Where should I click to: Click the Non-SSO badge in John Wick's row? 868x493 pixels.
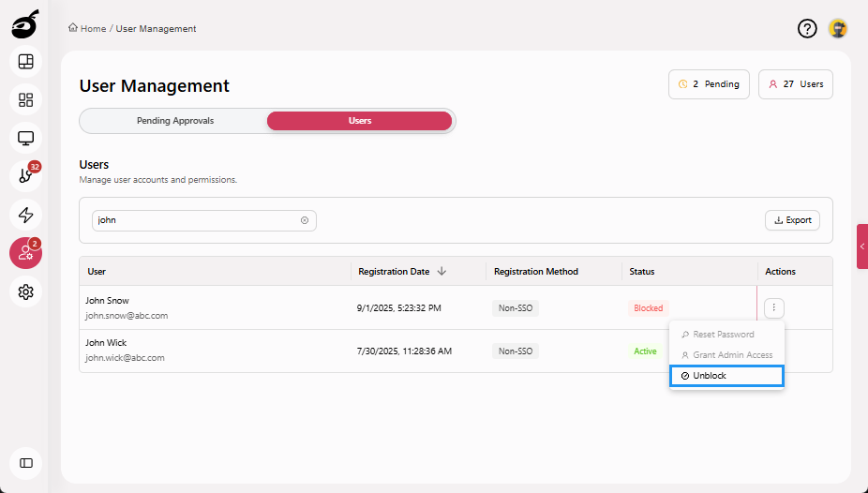click(516, 351)
